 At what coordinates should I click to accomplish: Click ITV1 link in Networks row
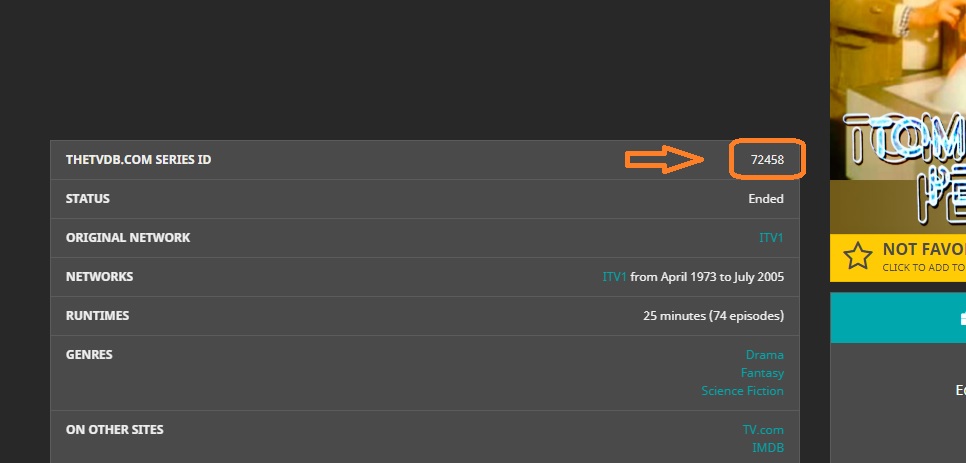coord(614,277)
